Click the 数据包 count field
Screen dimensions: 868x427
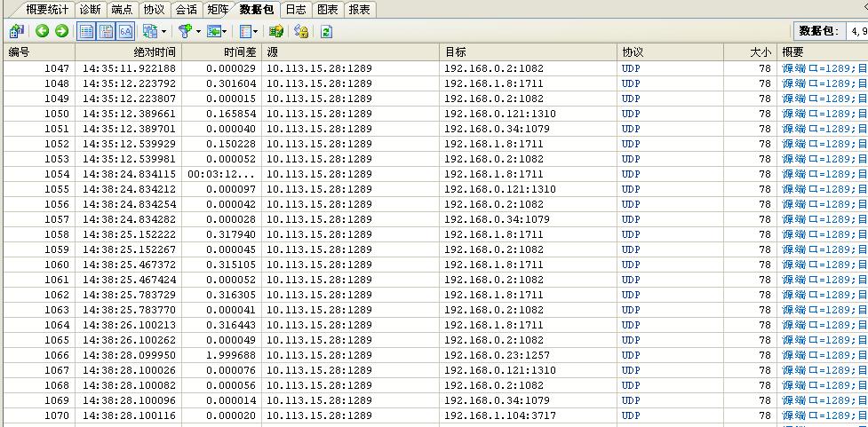pyautogui.click(x=855, y=31)
